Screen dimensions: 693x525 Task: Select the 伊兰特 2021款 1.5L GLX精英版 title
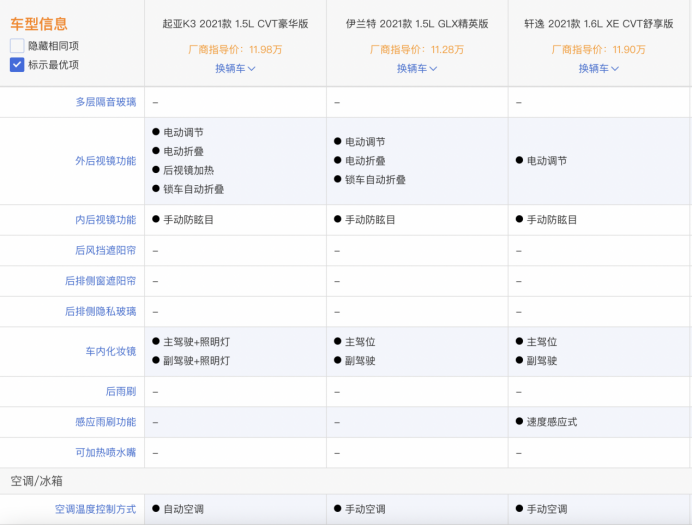417,24
